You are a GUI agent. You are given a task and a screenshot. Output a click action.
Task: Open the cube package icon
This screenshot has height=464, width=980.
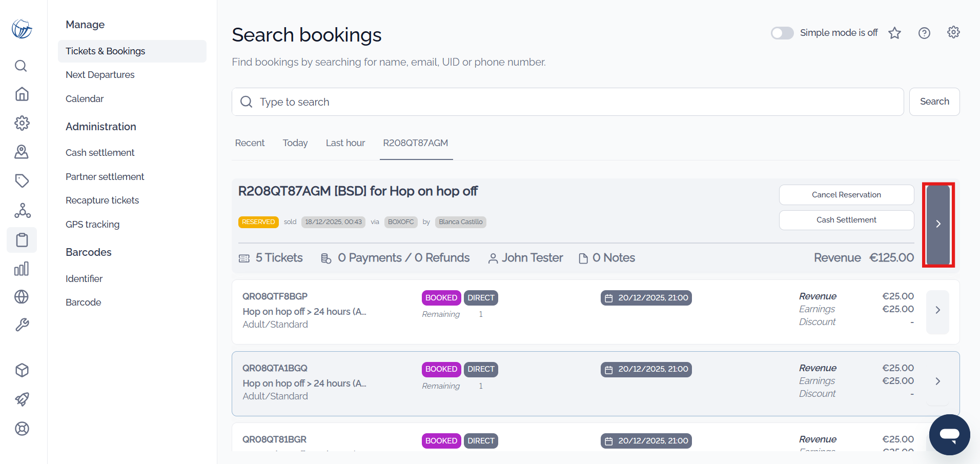pos(22,370)
